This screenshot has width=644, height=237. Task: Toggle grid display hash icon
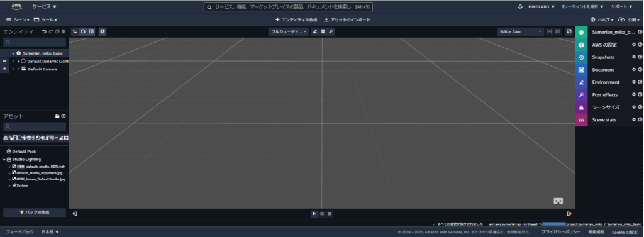tap(323, 31)
